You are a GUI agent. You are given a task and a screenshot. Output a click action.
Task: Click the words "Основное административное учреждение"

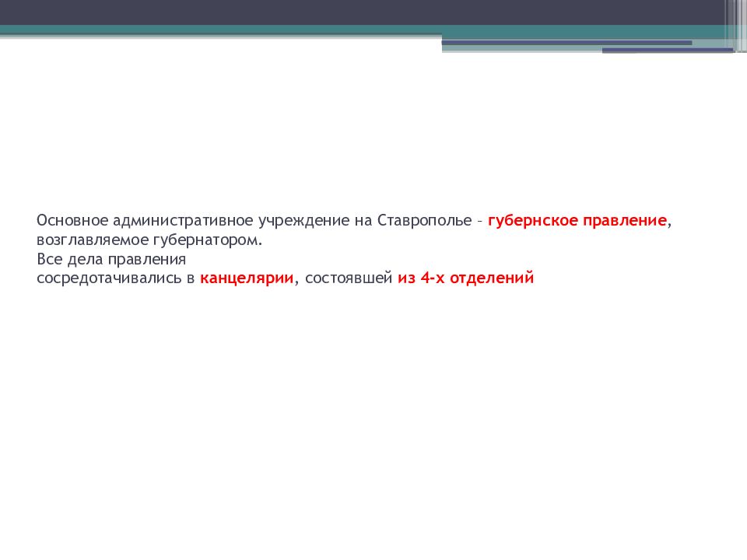pyautogui.click(x=194, y=221)
